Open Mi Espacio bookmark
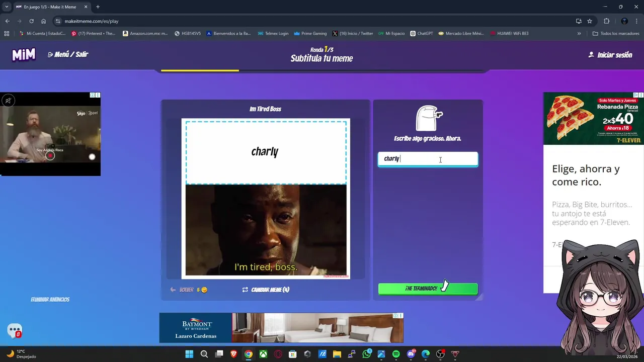Image resolution: width=644 pixels, height=362 pixels. (x=391, y=34)
